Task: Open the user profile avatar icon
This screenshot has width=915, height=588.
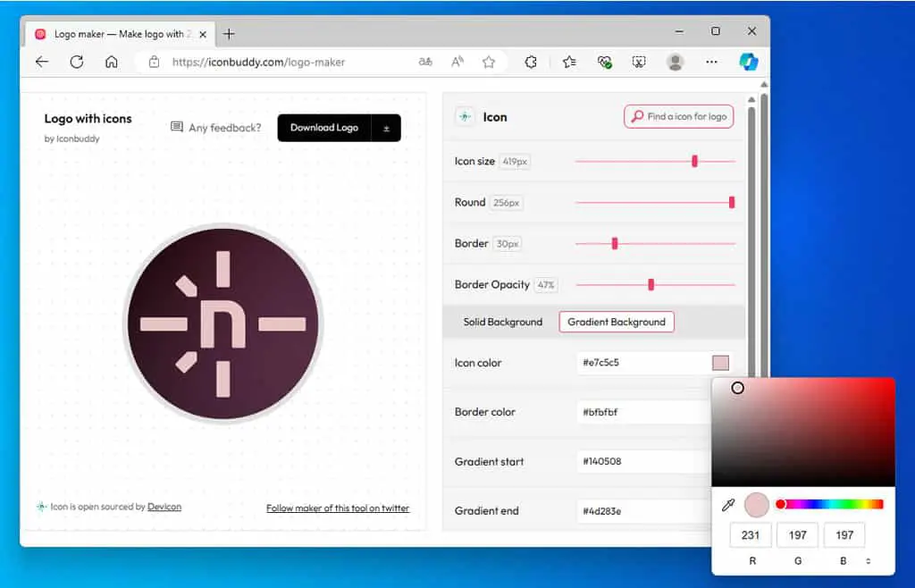Action: 676,62
